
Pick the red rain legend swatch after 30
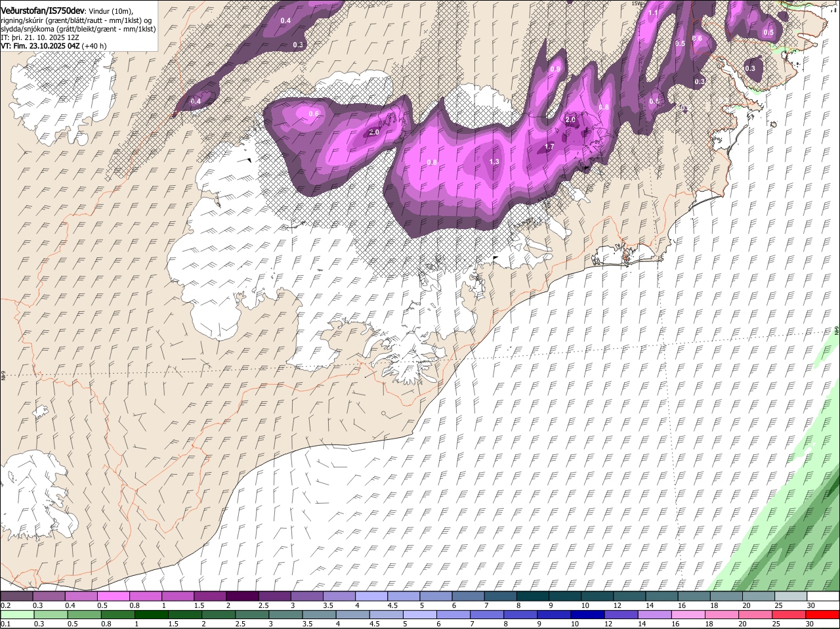pyautogui.click(x=822, y=615)
